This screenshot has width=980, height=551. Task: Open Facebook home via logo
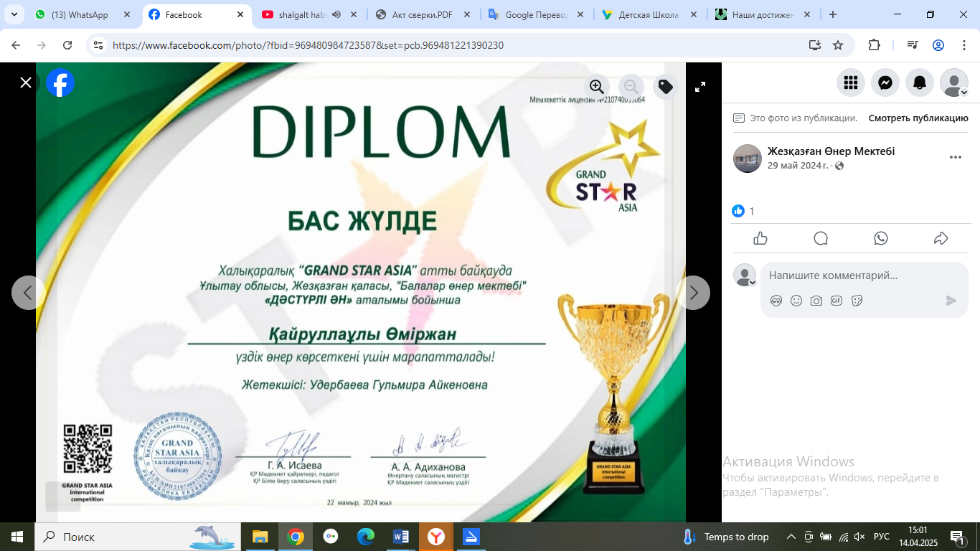60,83
